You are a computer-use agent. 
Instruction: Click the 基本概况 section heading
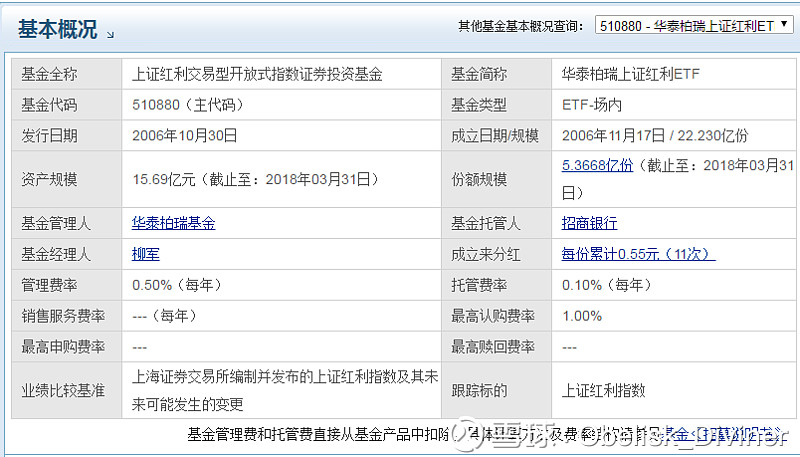(x=57, y=29)
